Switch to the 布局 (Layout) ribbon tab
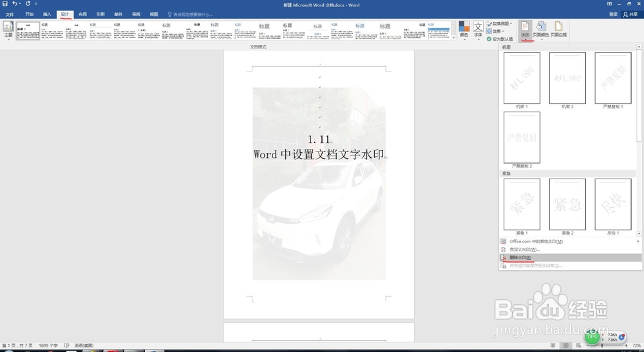 coord(82,14)
